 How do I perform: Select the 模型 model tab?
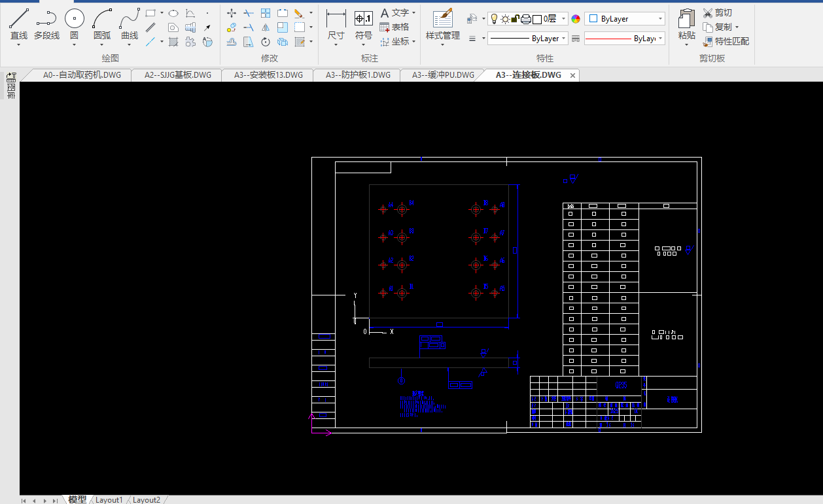(x=77, y=499)
